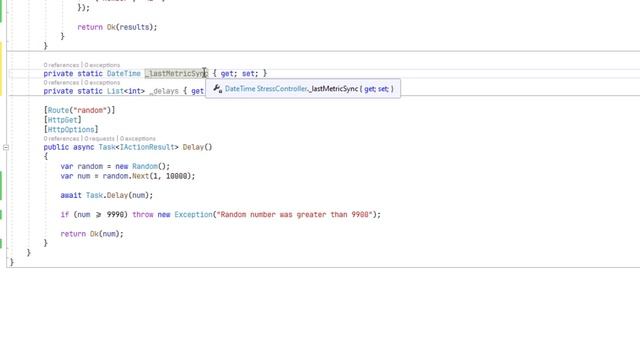Image resolution: width=640 pixels, height=360 pixels.
Task: Click '0 references' above Delay method
Action: pos(61,139)
